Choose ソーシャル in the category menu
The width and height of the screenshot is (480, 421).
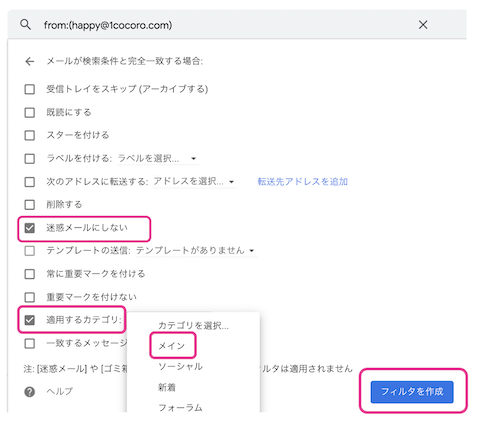coord(180,366)
